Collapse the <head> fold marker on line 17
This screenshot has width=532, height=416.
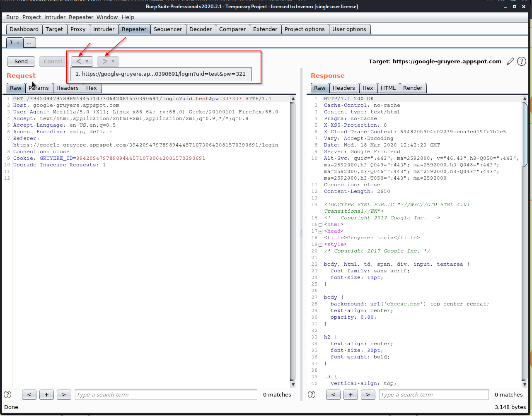pyautogui.click(x=320, y=231)
